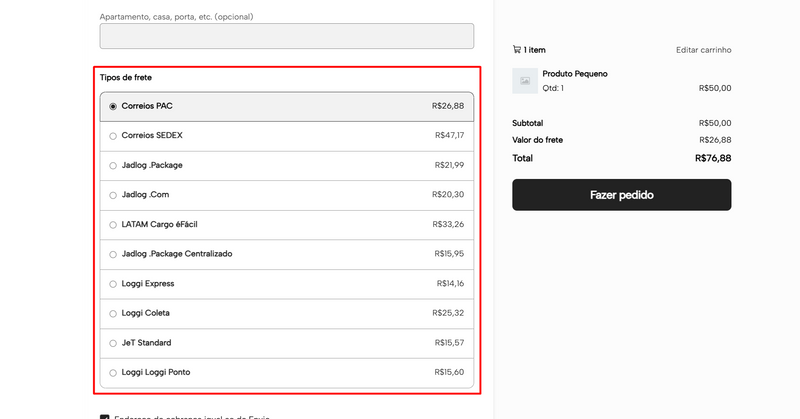Select Loggi Express shipping
The image size is (800, 419).
coord(287,284)
